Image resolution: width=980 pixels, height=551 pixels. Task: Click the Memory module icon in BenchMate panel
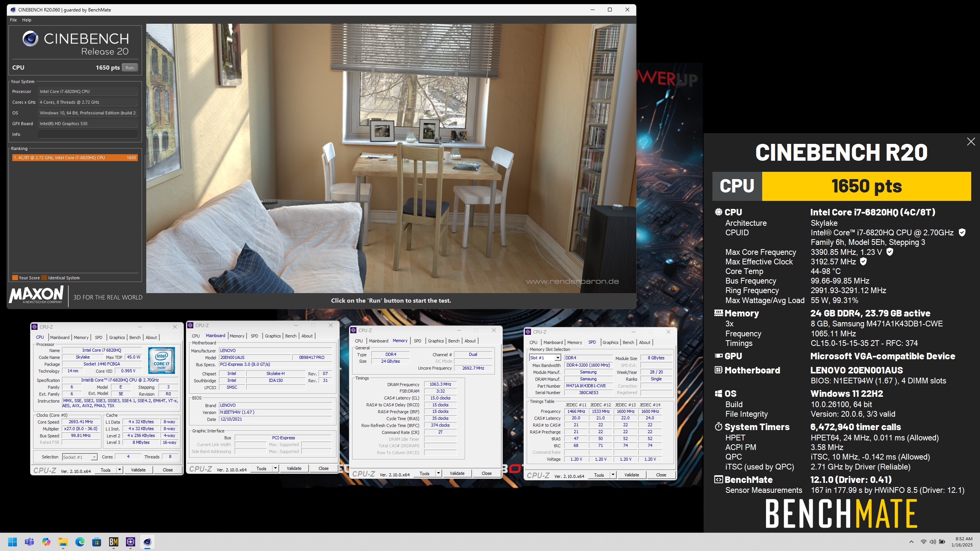[x=719, y=313]
